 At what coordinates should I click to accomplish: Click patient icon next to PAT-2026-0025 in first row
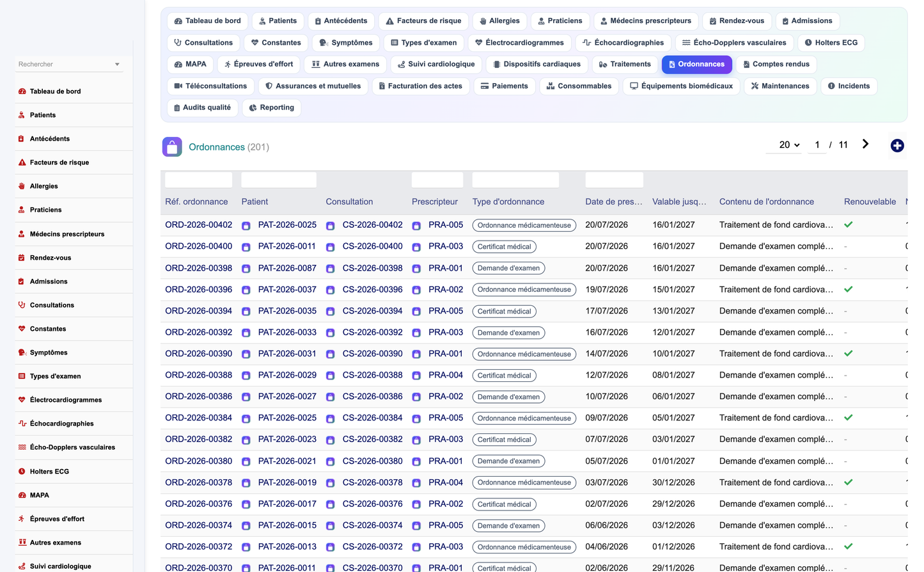246,226
